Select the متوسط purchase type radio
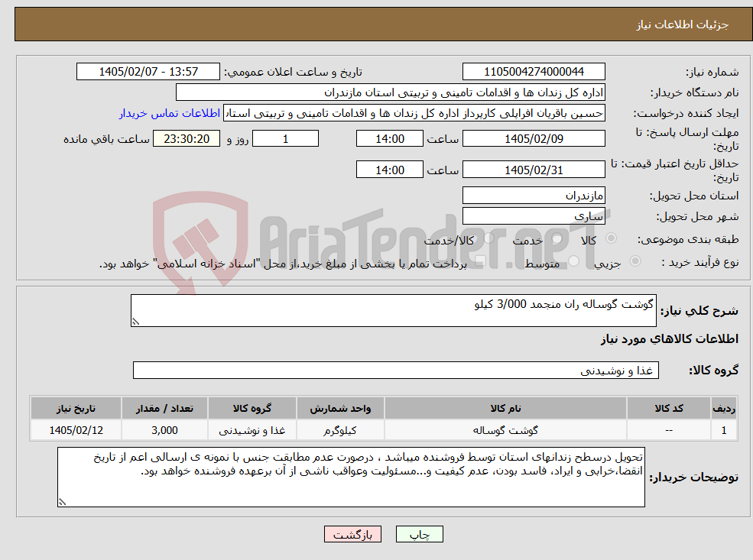 coord(574,261)
